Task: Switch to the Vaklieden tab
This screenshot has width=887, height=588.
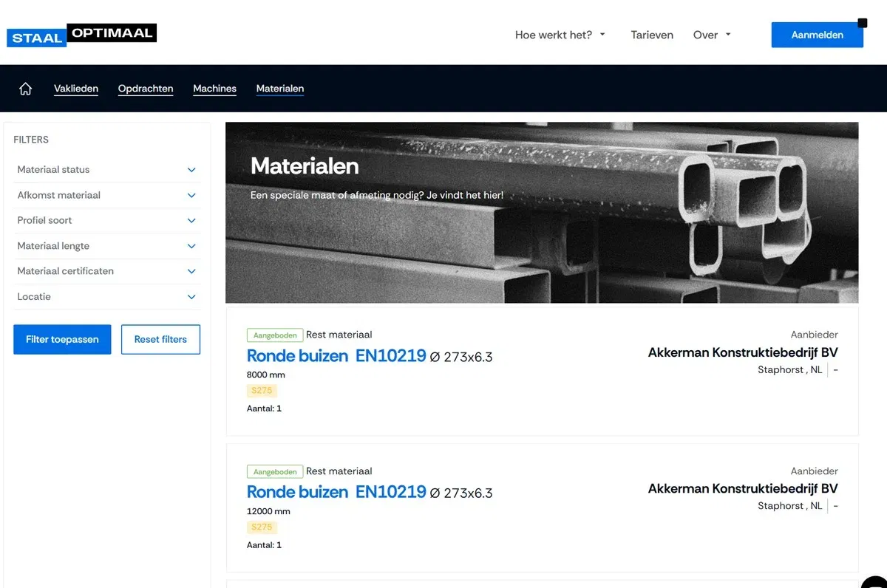Action: tap(76, 88)
